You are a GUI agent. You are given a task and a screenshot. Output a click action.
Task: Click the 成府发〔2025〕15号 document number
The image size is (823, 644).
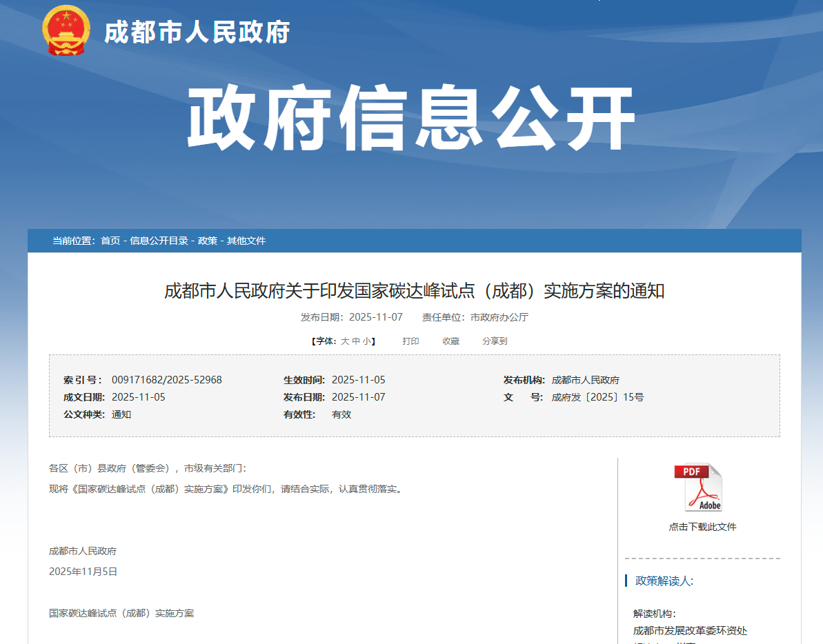pyautogui.click(x=597, y=397)
